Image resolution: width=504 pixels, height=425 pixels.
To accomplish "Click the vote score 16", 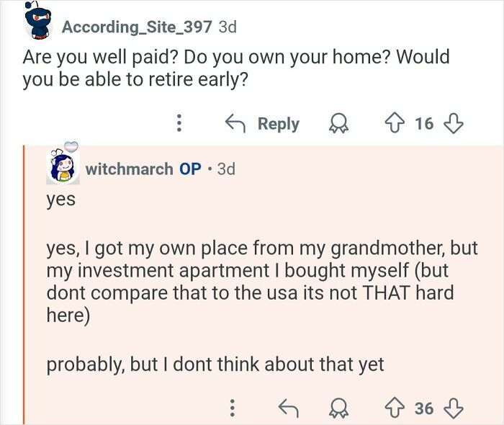I will (x=424, y=123).
